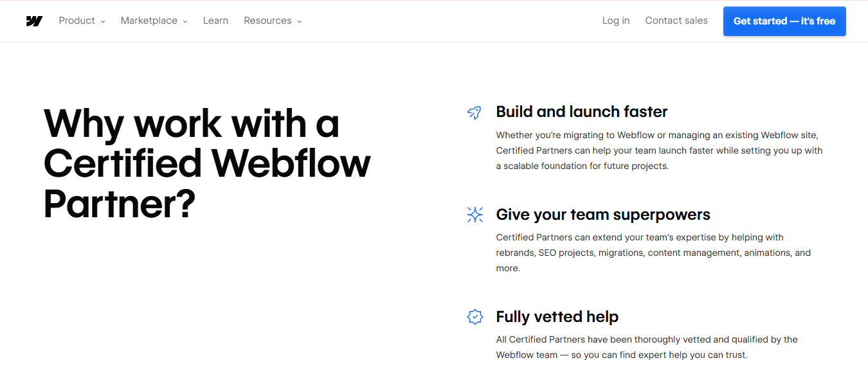The image size is (868, 385).
Task: Click the sparkle icon beside Give your team superpowers
Action: click(475, 215)
